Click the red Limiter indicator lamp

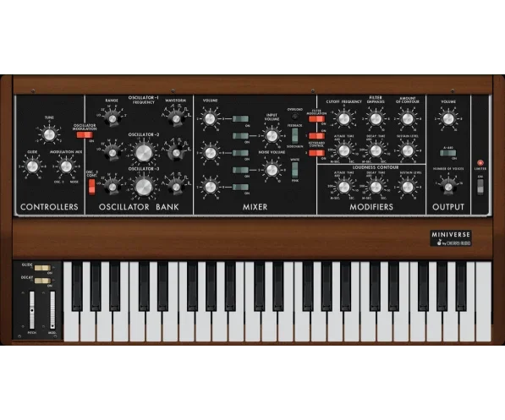point(480,162)
